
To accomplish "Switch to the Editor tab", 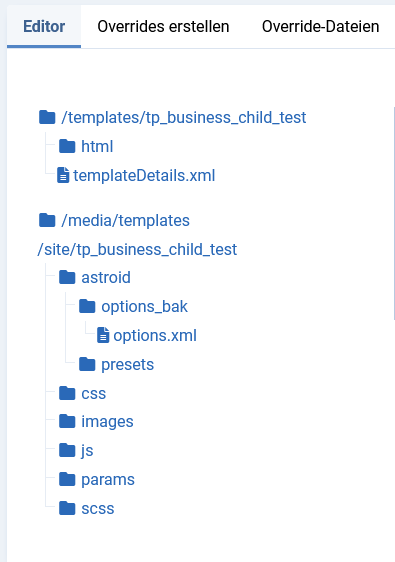I will [x=44, y=27].
